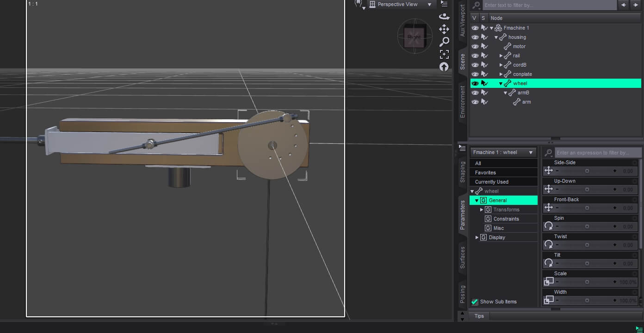Open the Surfaces tab
Screen dimensions: 644x333
point(462,258)
